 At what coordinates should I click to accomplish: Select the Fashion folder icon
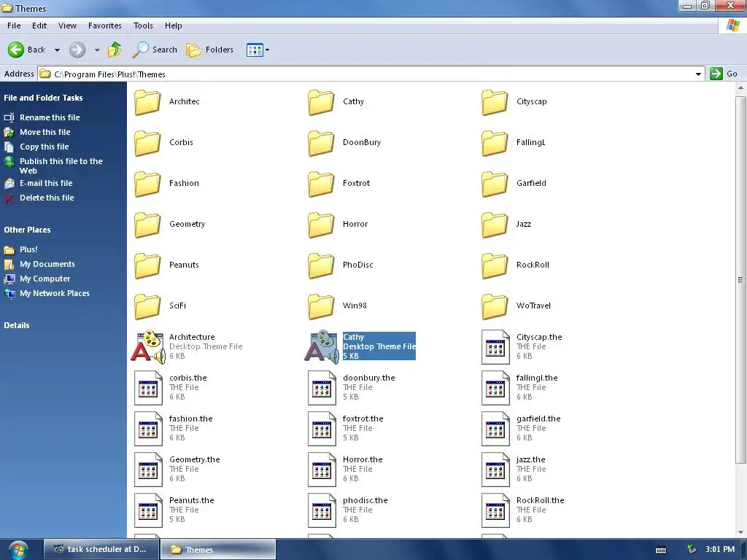click(147, 184)
